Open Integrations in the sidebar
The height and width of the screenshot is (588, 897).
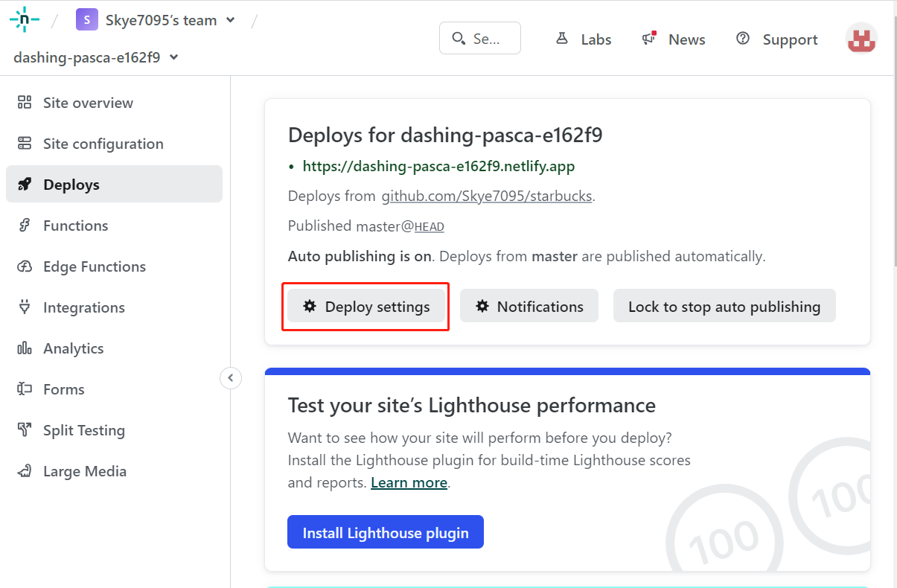point(115,307)
